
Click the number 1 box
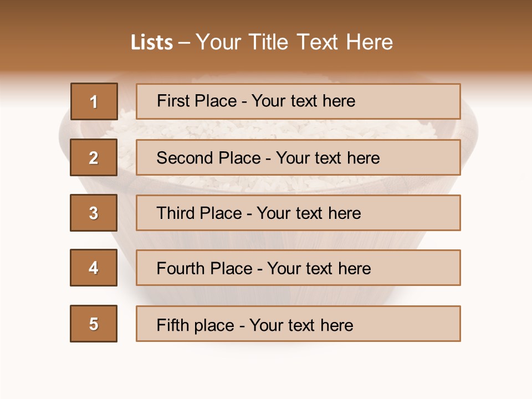94,101
